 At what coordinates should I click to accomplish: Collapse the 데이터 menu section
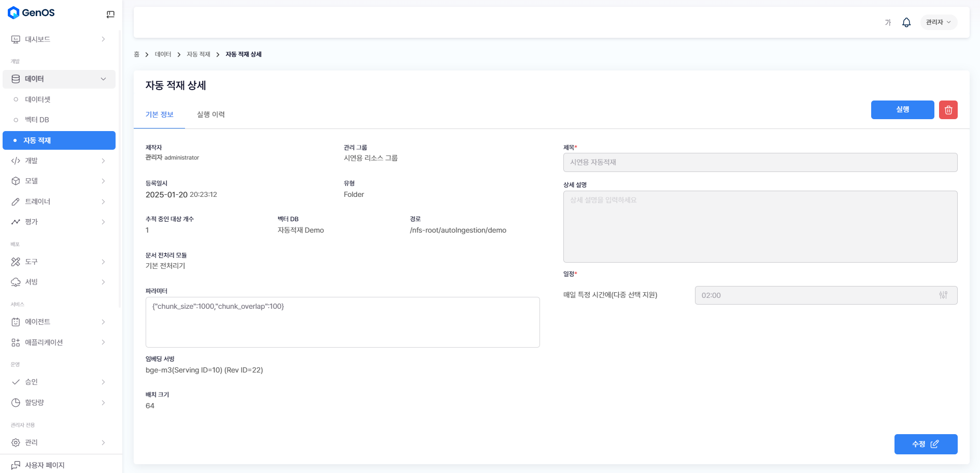pos(103,79)
